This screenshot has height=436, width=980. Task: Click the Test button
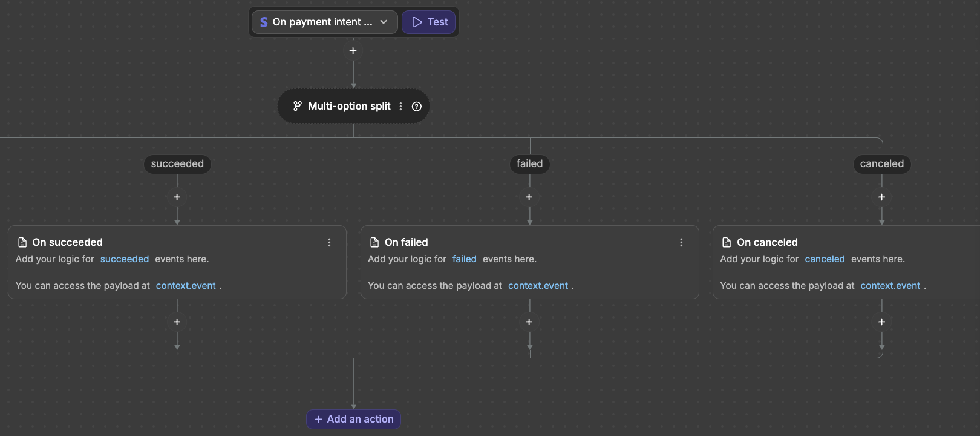(x=429, y=22)
